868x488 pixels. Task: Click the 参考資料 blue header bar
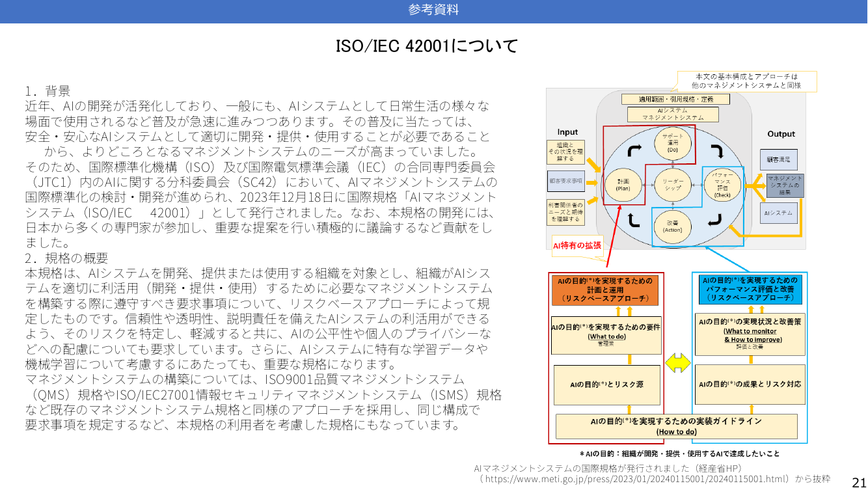433,11
